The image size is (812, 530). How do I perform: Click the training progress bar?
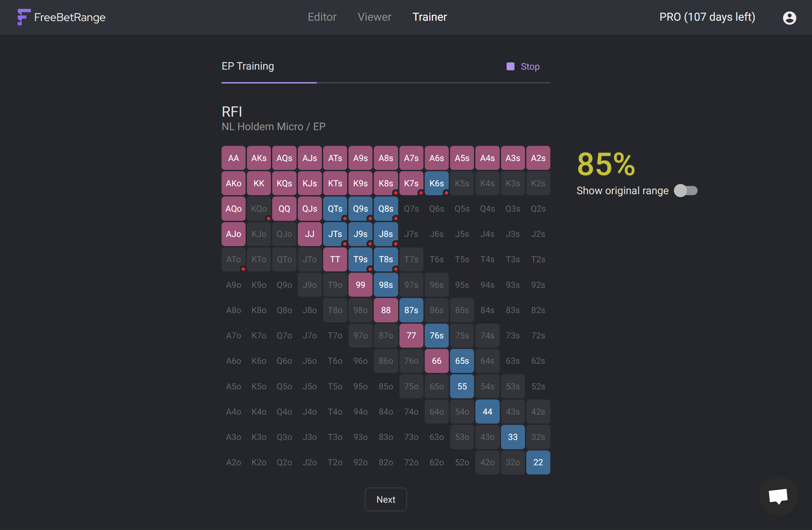[x=386, y=82]
